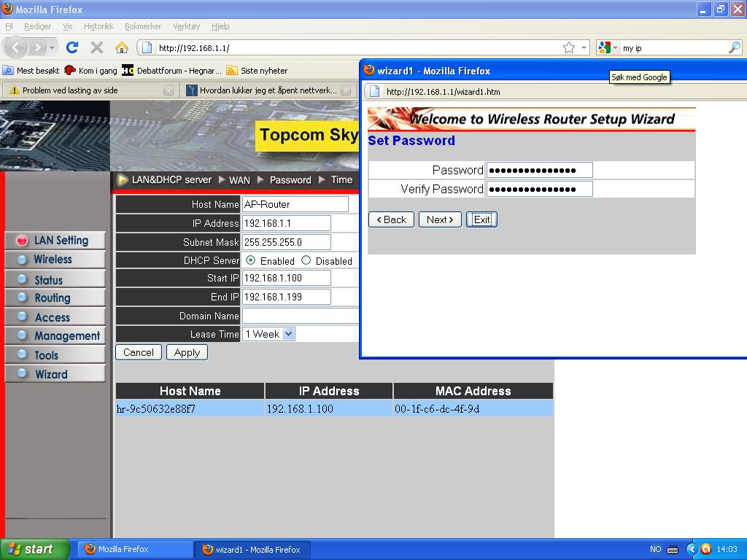Open the Debattforum - Hegnar bookmark
Viewport: 747px width, 560px height.
(x=172, y=71)
